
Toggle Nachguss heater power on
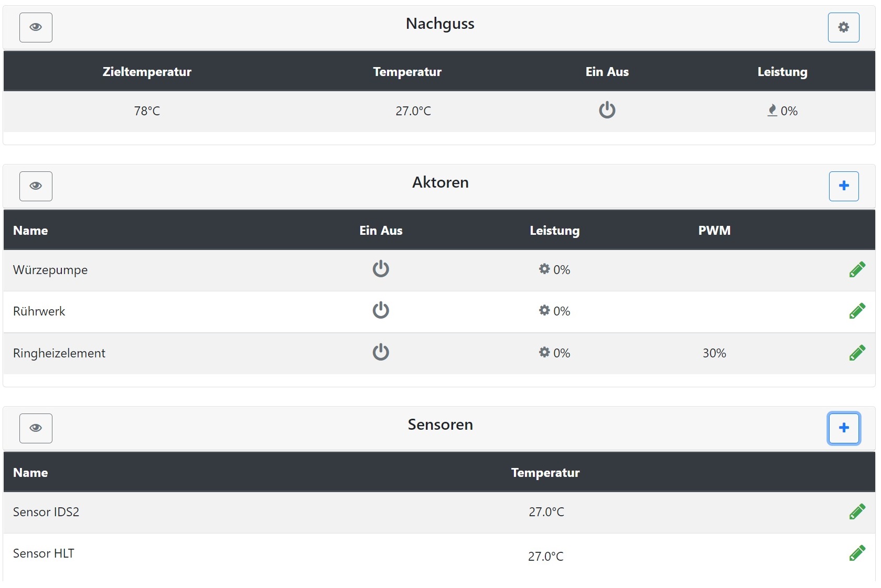(607, 110)
